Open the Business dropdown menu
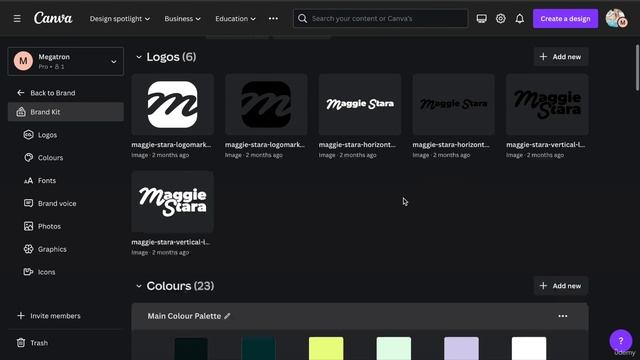 pyautogui.click(x=182, y=19)
